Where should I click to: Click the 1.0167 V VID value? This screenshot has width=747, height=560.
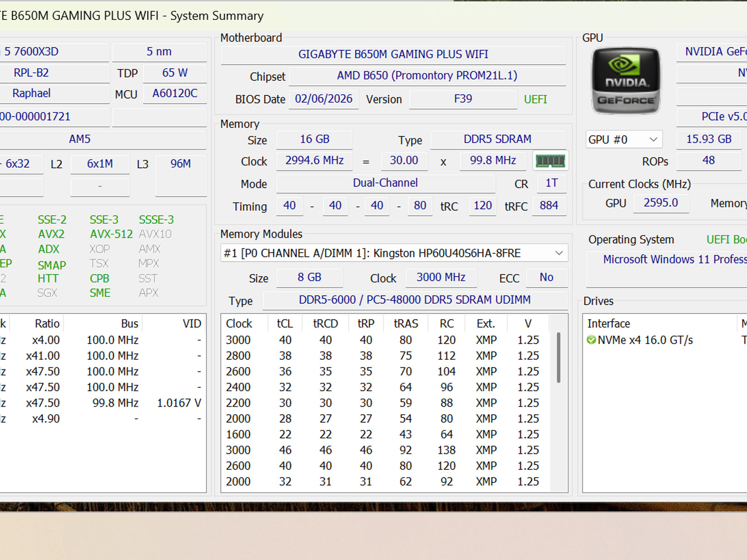pos(179,403)
